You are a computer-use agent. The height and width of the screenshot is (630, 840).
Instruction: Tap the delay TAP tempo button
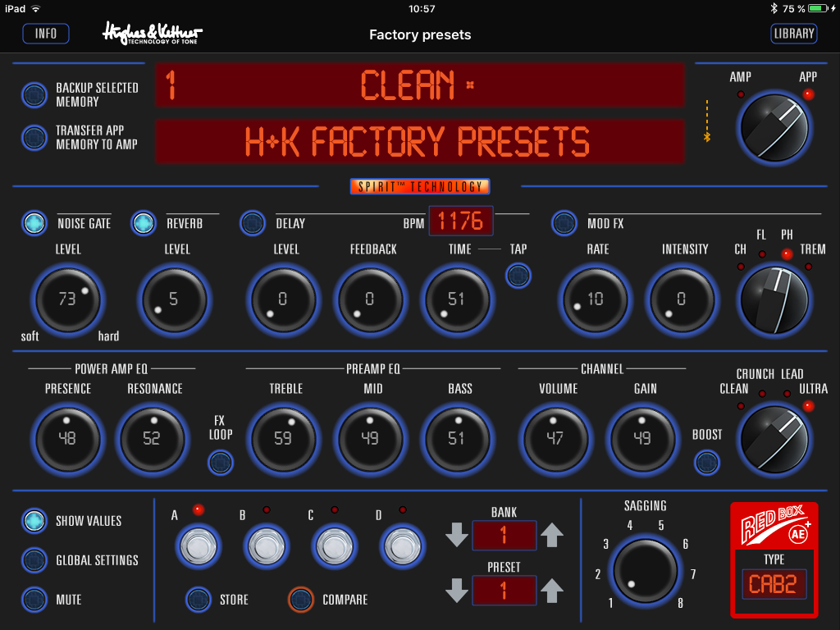click(518, 276)
